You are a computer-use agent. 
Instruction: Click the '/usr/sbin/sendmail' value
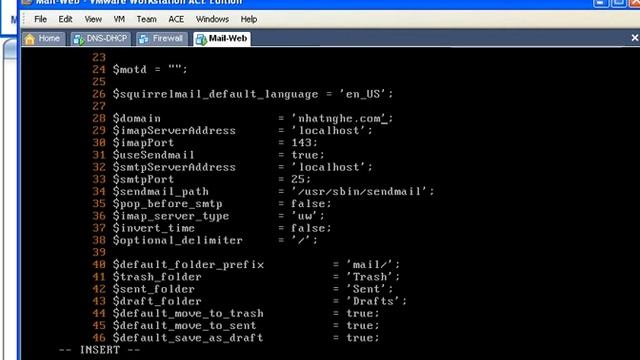point(360,191)
